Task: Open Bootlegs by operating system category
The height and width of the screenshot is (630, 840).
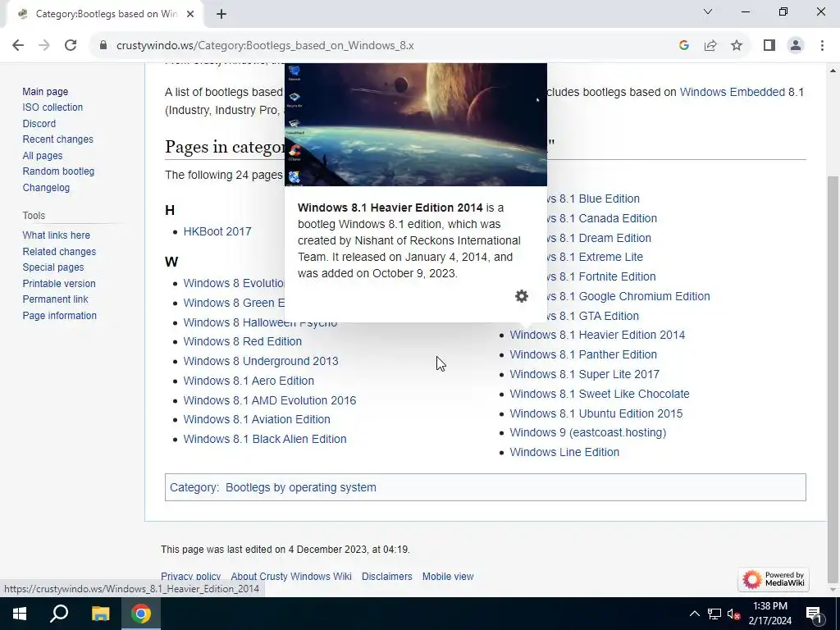Action: pyautogui.click(x=300, y=487)
